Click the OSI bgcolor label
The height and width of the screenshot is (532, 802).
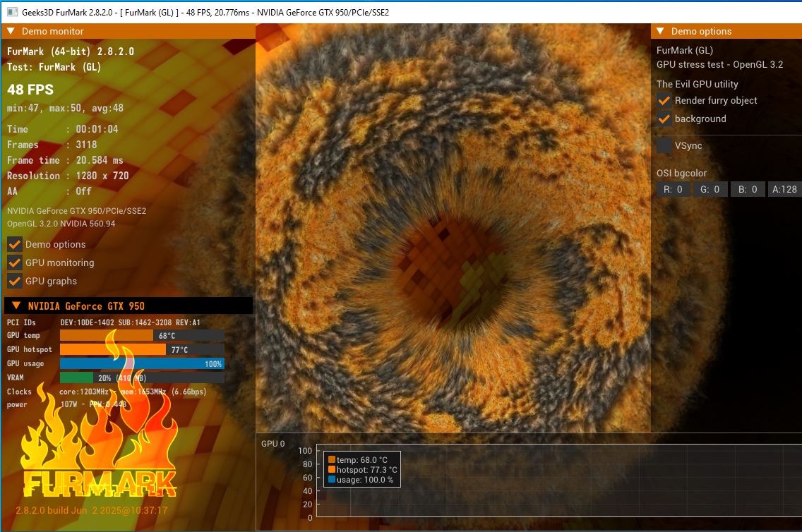point(682,174)
